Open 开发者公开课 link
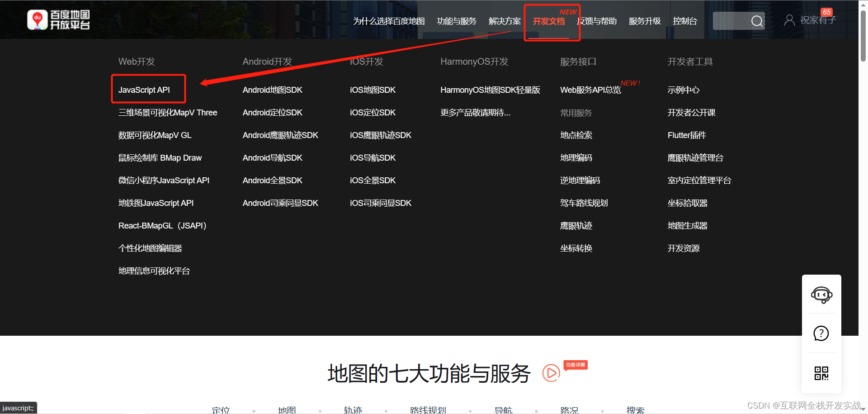 tap(692, 113)
